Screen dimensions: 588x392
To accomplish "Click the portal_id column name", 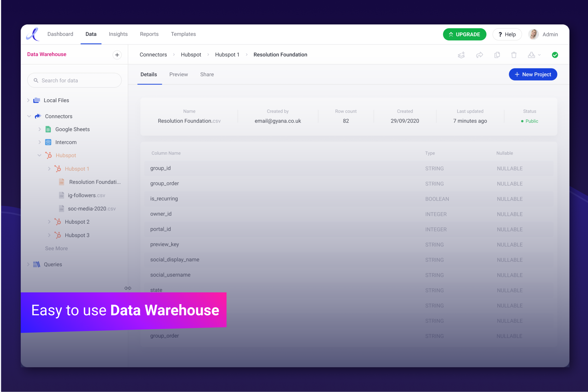I will click(161, 229).
